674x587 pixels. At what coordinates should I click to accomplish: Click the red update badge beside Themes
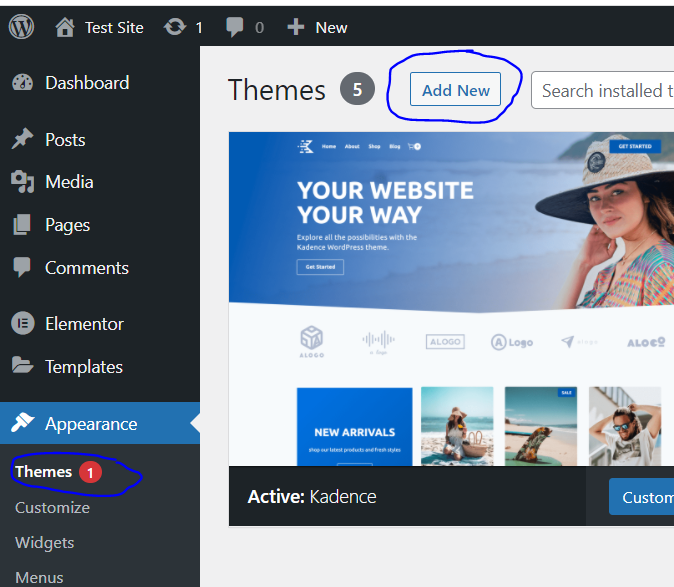[x=90, y=472]
